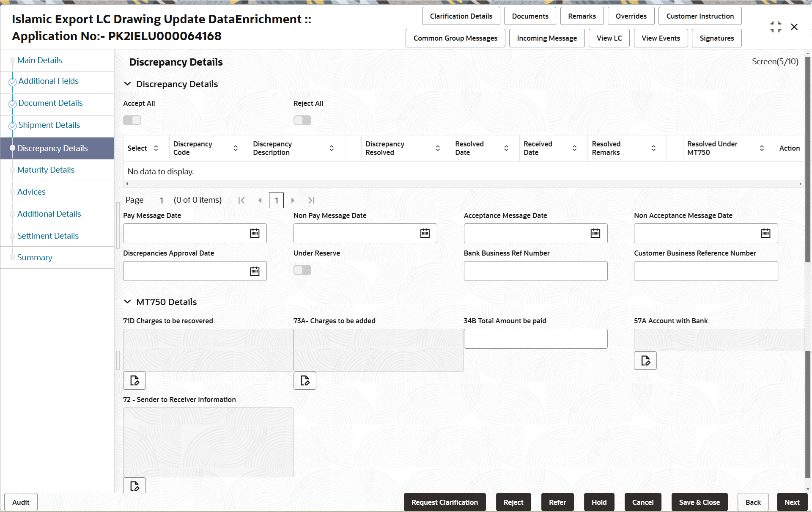The width and height of the screenshot is (812, 512).
Task: Collapse the MT750 Details section
Action: click(127, 302)
